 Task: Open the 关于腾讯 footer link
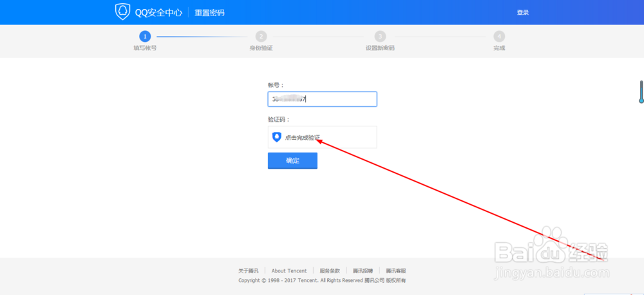pyautogui.click(x=248, y=271)
